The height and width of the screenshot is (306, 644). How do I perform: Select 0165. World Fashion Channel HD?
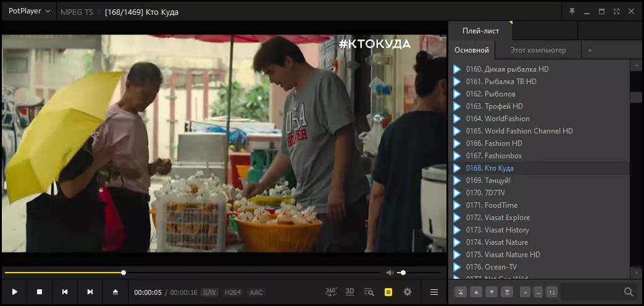[539, 131]
